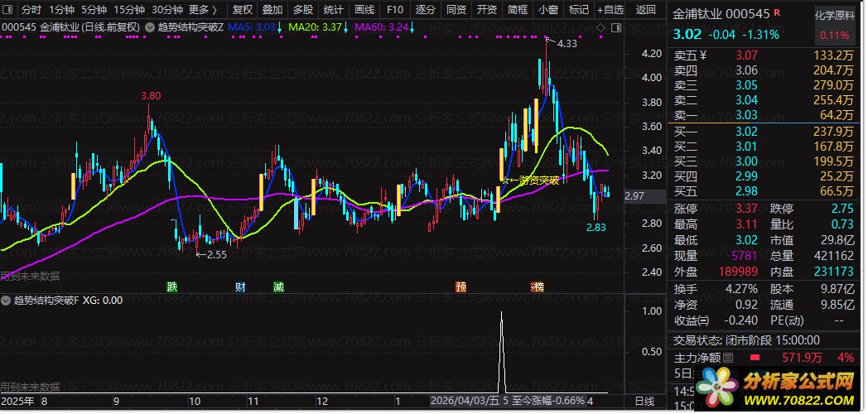Click the 日线 period label at bottom right
868x414 pixels.
click(645, 401)
